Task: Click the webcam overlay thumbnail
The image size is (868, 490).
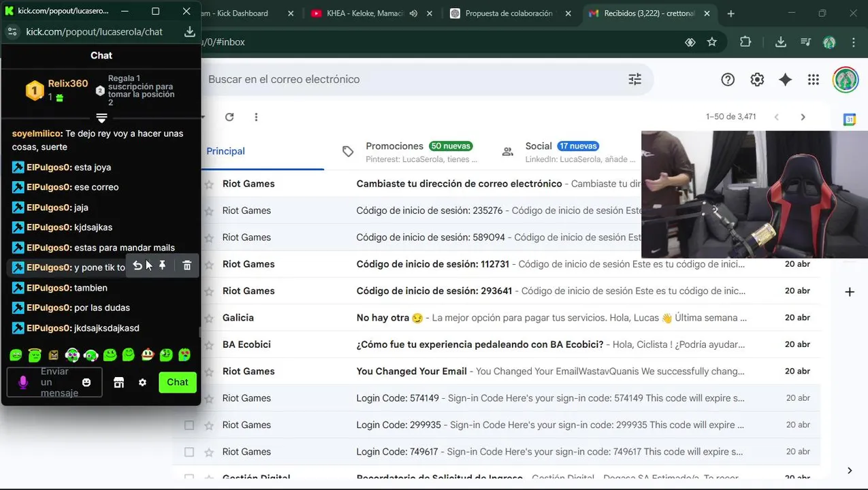Action: [x=754, y=195]
